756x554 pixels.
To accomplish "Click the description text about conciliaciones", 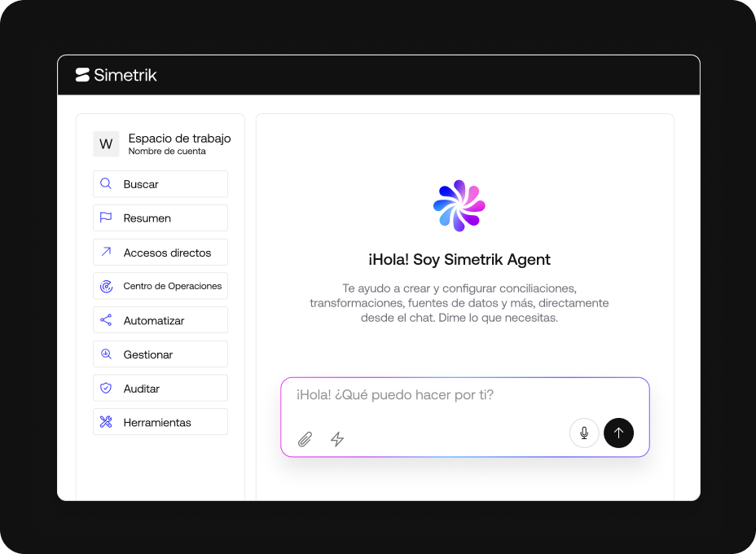I will pos(459,303).
